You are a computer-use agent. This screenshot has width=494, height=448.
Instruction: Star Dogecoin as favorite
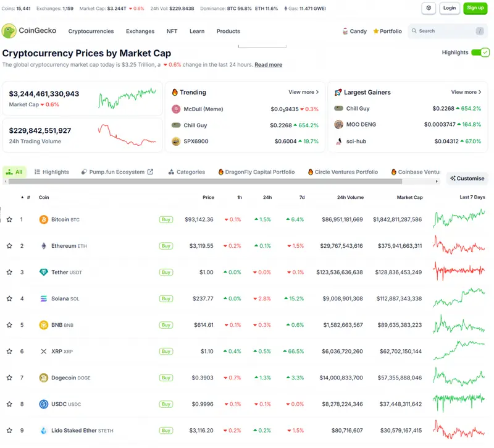[9, 378]
